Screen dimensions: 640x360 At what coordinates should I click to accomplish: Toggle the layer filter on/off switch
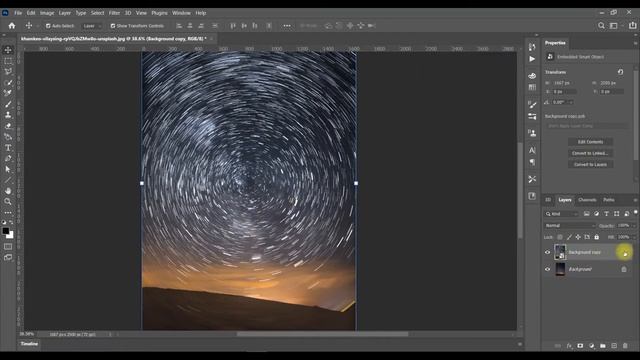(x=636, y=213)
